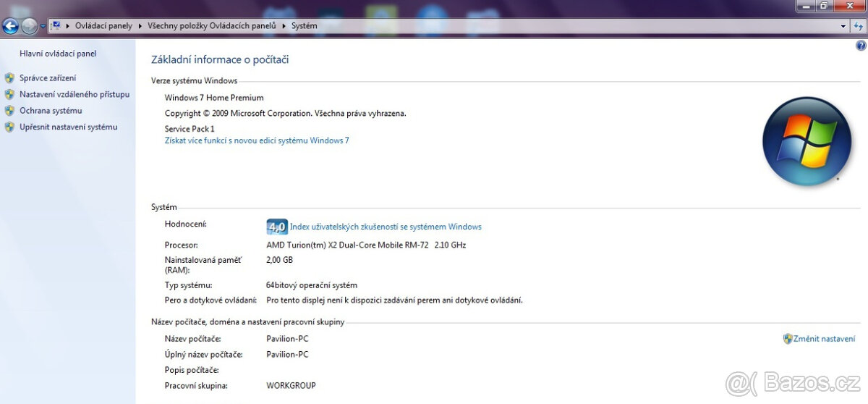The height and width of the screenshot is (404, 868).
Task: Open Help with the blue question mark
Action: click(861, 45)
